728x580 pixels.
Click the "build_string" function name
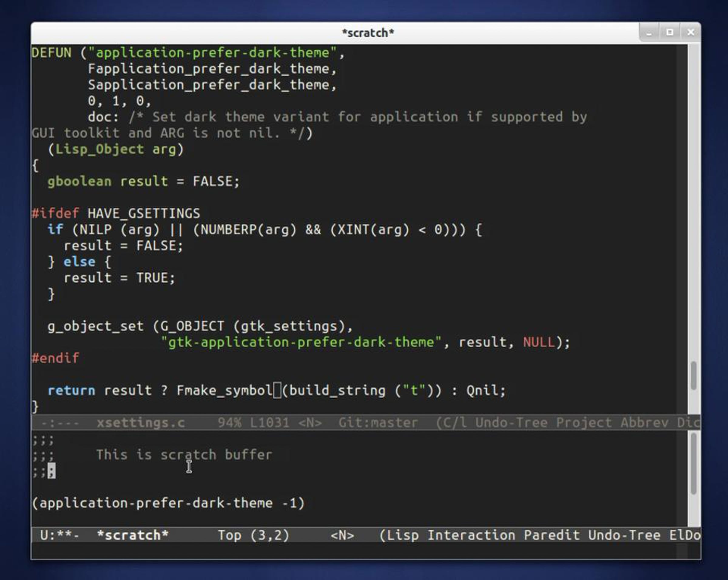tap(337, 391)
